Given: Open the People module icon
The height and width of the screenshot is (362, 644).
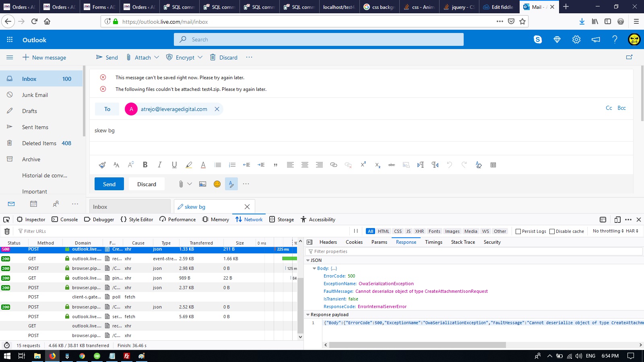Looking at the screenshot, I should point(56,204).
